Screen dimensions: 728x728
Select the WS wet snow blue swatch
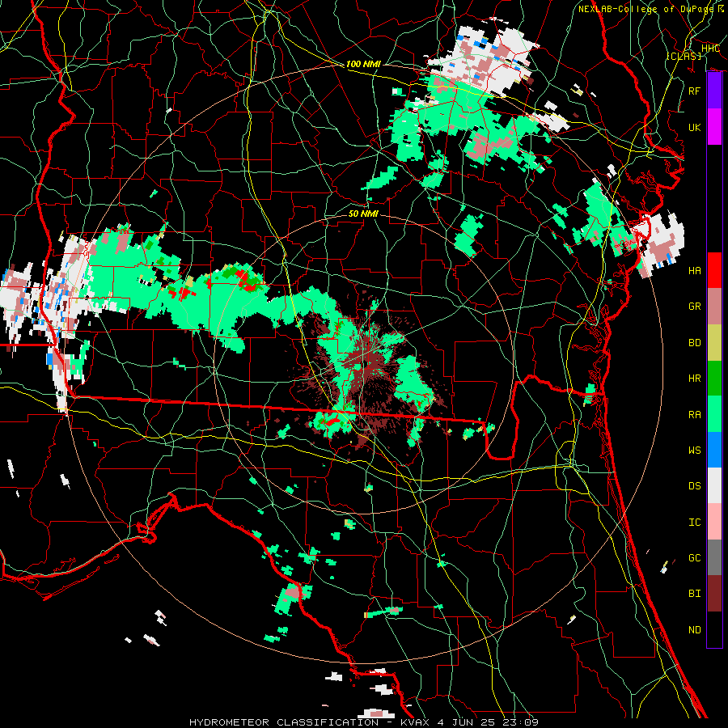pyautogui.click(x=714, y=450)
